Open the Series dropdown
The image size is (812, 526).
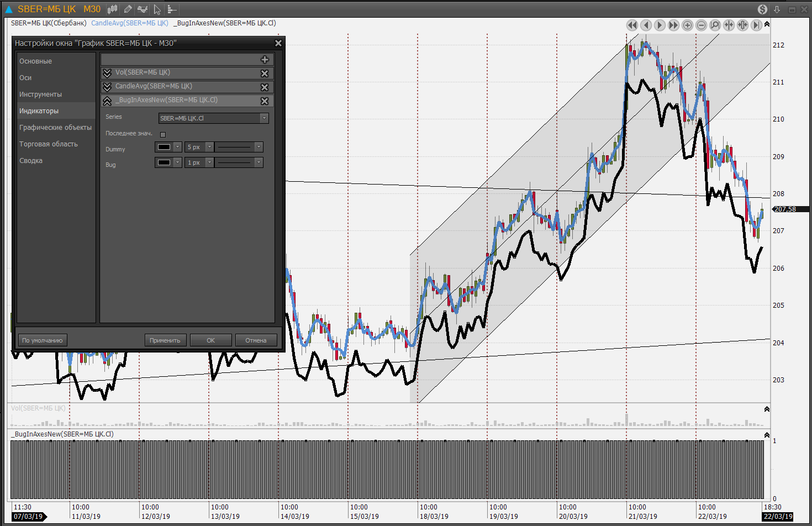[x=264, y=118]
